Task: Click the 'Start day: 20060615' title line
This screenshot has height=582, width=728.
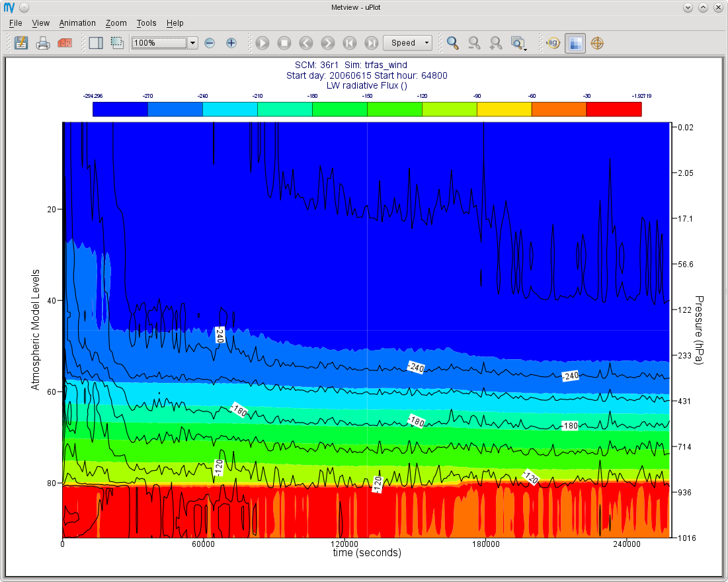Action: coord(367,75)
